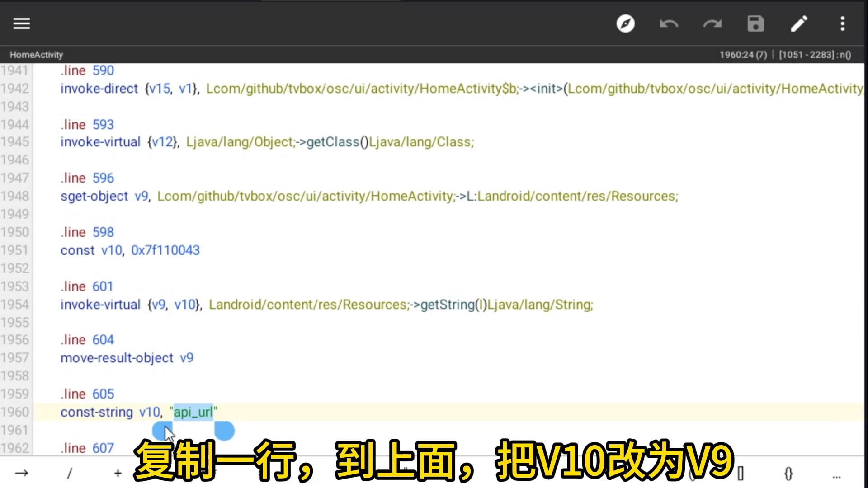Tap .line 598 directive
This screenshot has height=488, width=868.
pyautogui.click(x=87, y=232)
